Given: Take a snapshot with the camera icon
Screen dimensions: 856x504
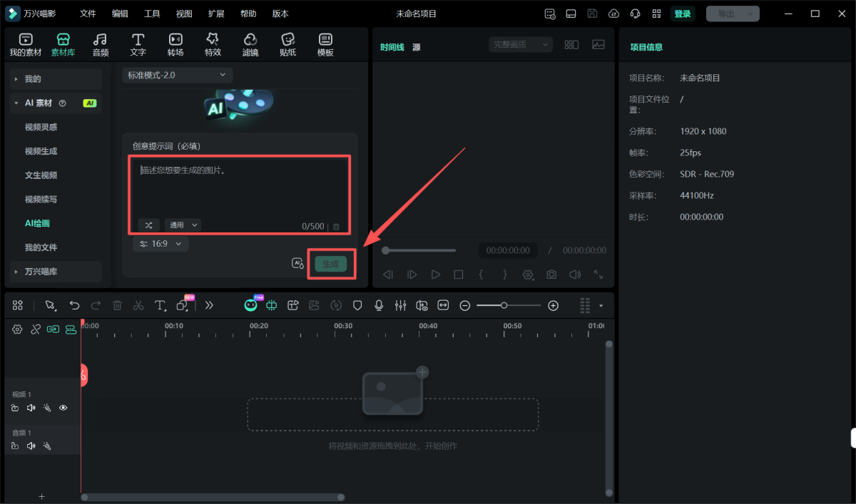Looking at the screenshot, I should [551, 274].
